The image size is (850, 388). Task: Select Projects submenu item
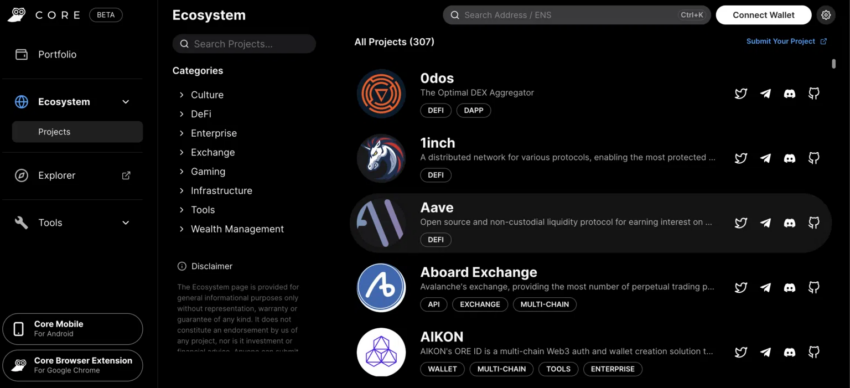point(78,132)
